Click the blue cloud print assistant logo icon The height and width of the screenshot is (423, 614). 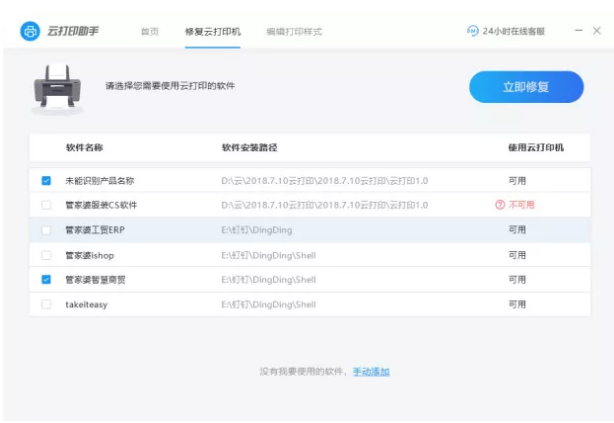tap(30, 31)
